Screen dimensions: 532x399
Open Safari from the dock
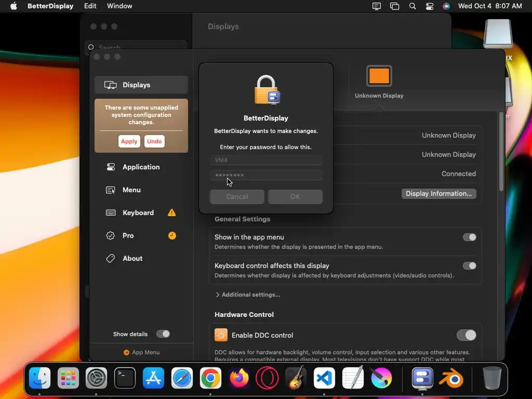[x=182, y=378]
